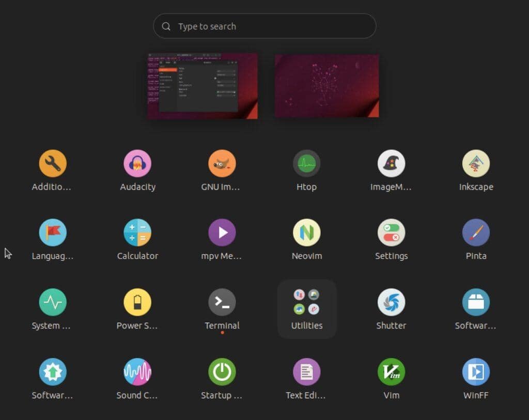Launch Inkscape
Viewport: 529px width, 420px height.
[476, 164]
